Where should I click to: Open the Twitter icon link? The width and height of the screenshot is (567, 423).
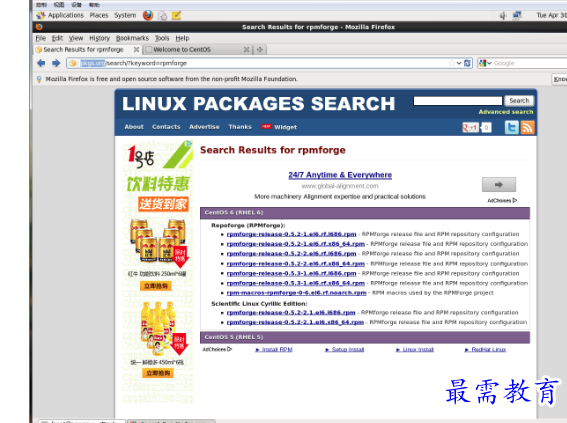pos(512,127)
